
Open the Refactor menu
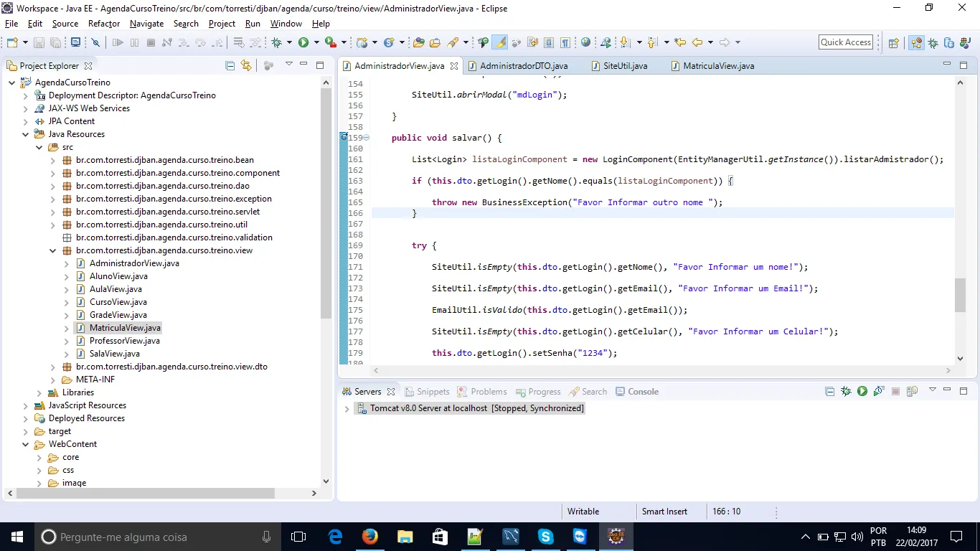(104, 24)
